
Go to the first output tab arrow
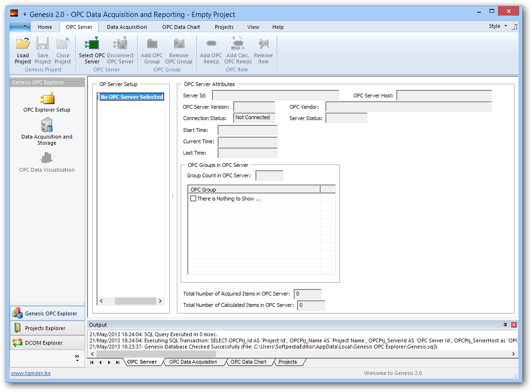[92, 363]
